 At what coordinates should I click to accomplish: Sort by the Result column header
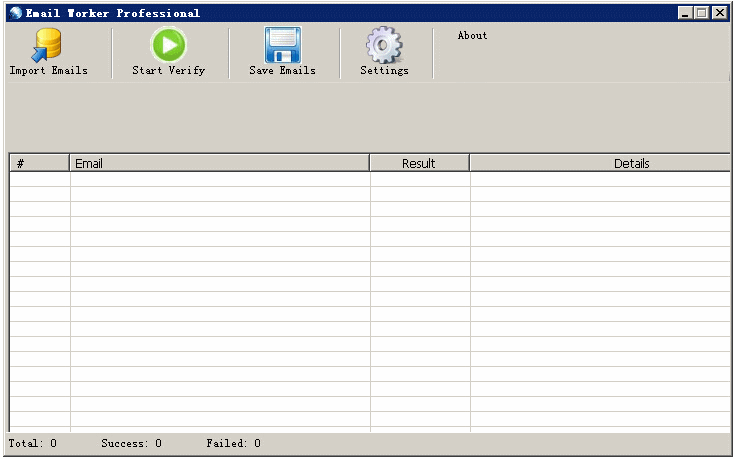point(420,163)
